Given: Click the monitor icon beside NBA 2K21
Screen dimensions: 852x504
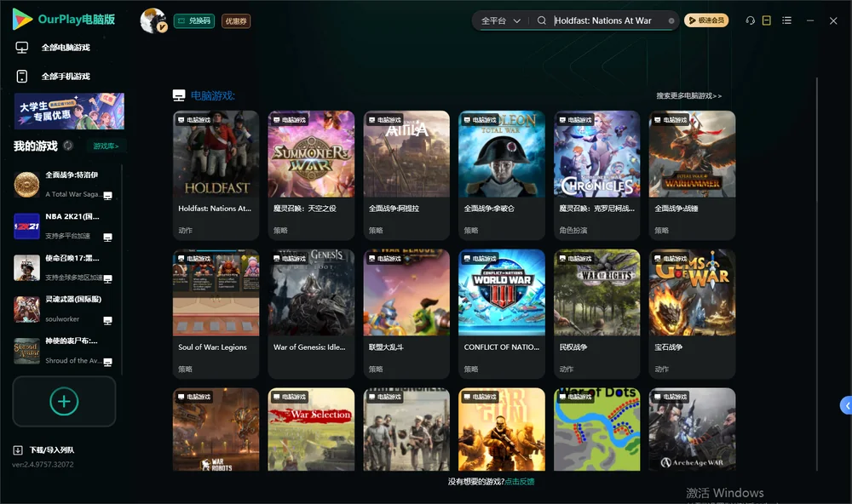Looking at the screenshot, I should 107,238.
